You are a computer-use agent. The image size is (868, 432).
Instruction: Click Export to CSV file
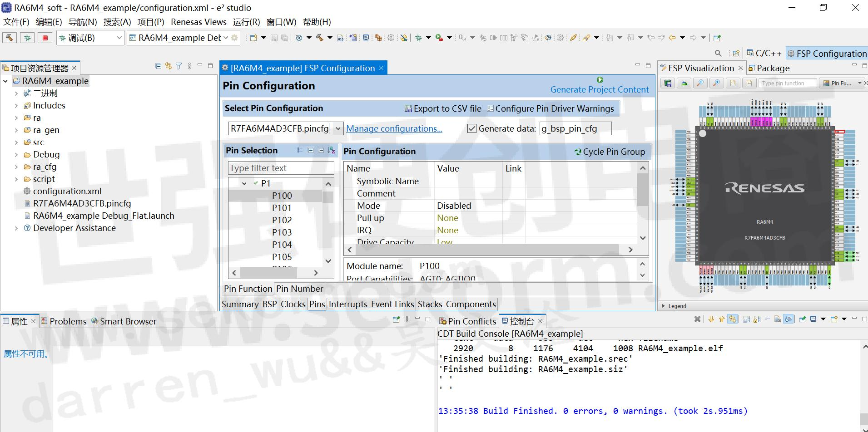(x=443, y=108)
